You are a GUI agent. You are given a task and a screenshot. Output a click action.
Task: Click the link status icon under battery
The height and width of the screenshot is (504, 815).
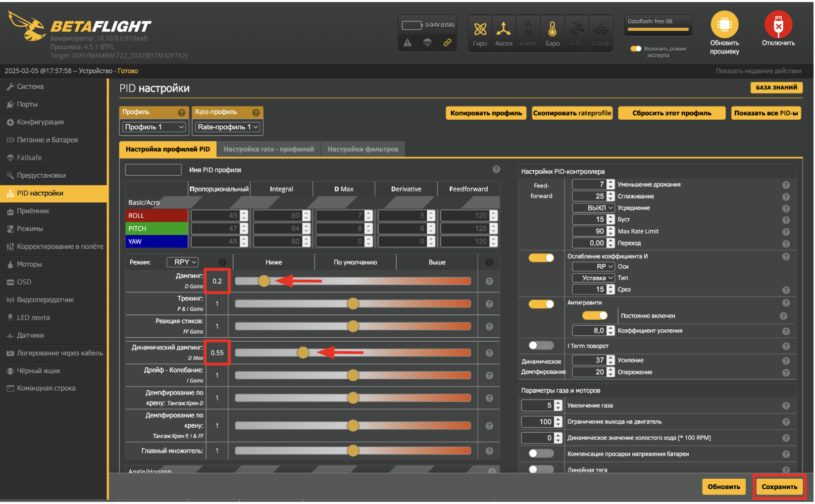(x=447, y=43)
